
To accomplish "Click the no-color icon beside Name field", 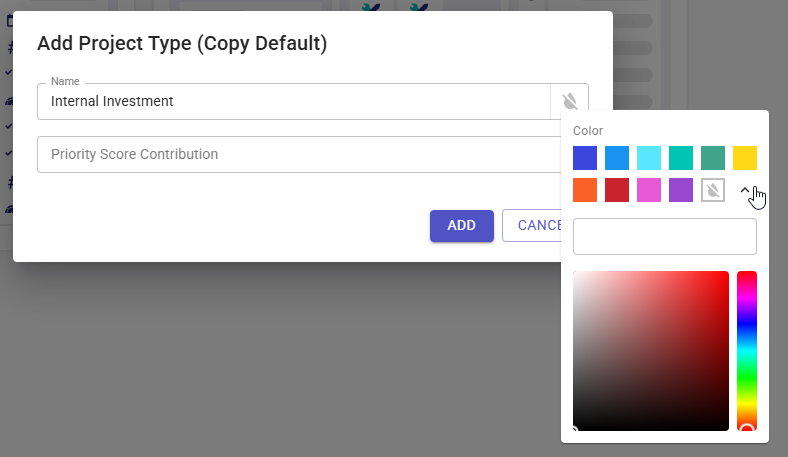I will [569, 101].
